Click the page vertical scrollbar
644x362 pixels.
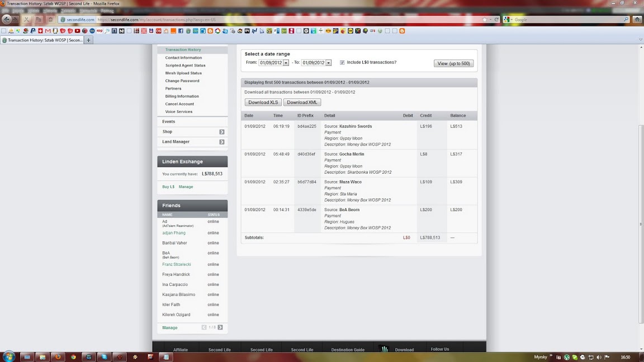tap(641, 225)
